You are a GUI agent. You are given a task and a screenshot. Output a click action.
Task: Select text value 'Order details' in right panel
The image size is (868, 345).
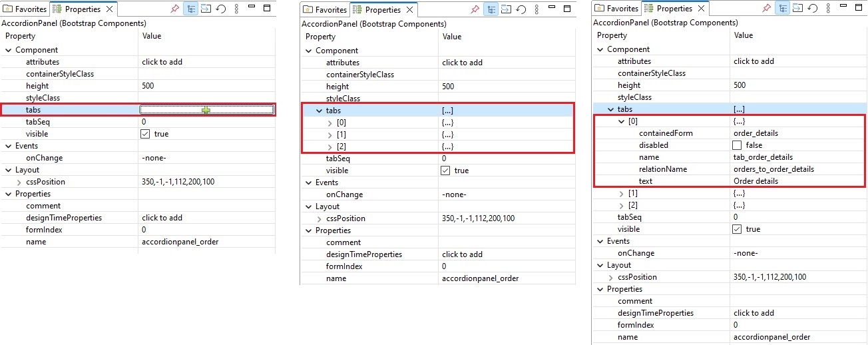[756, 181]
